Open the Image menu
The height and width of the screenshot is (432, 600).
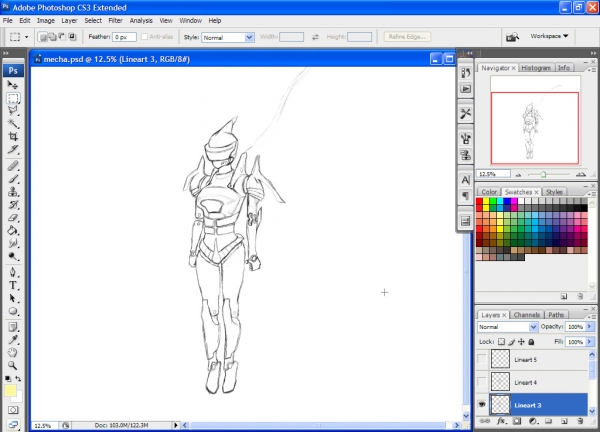(x=46, y=21)
